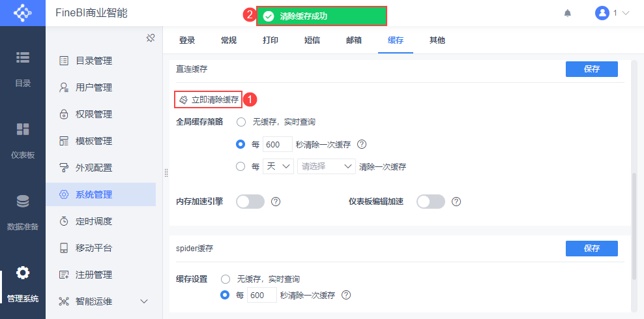Viewport: 644px width, 319px height.
Task: Click the 立即清除缓存 button
Action: 209,99
